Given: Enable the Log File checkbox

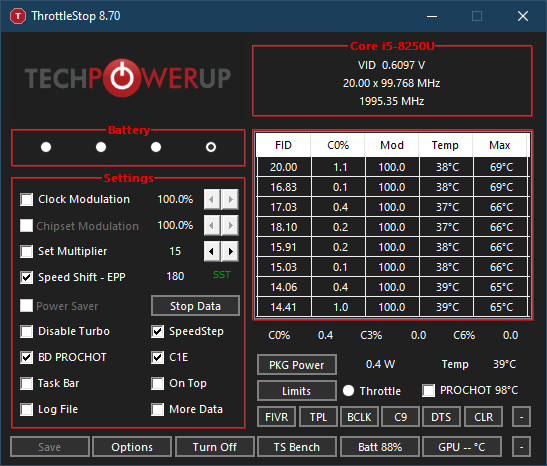Looking at the screenshot, I should (27, 409).
